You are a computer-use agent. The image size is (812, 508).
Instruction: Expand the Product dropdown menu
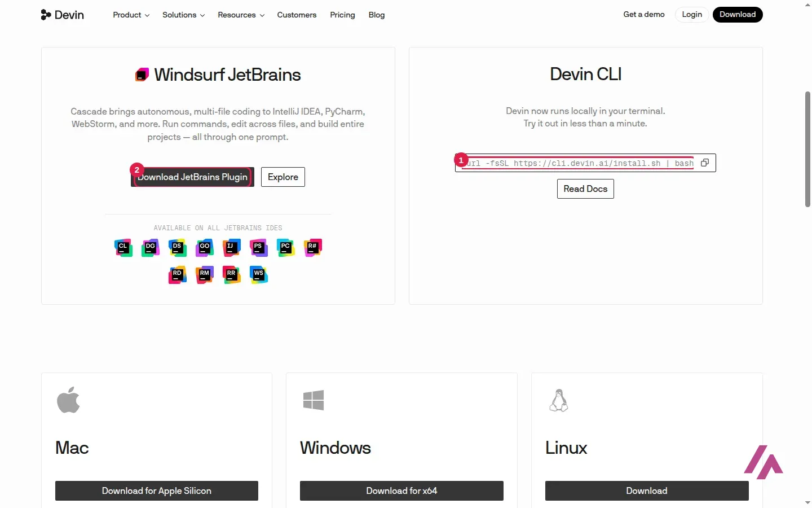tap(131, 15)
